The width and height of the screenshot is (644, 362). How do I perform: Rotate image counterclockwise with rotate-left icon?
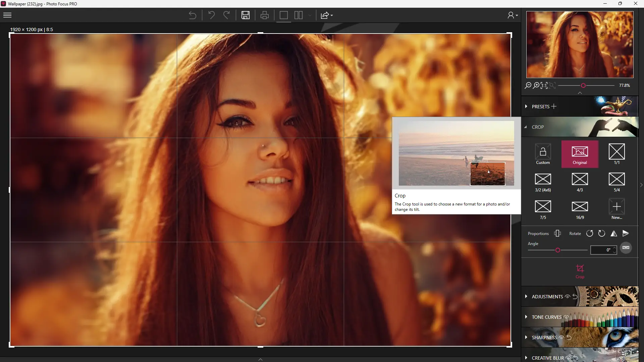[590, 234]
